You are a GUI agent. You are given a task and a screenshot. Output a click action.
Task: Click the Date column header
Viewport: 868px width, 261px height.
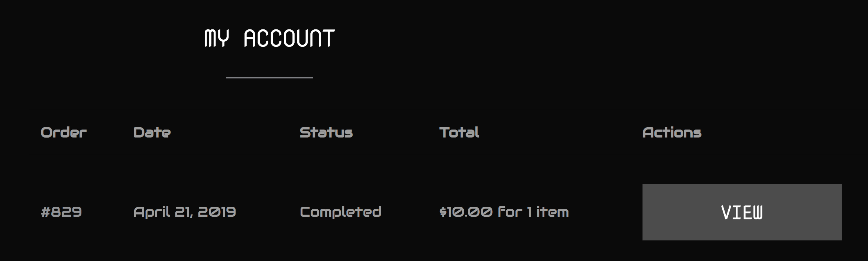coord(152,132)
